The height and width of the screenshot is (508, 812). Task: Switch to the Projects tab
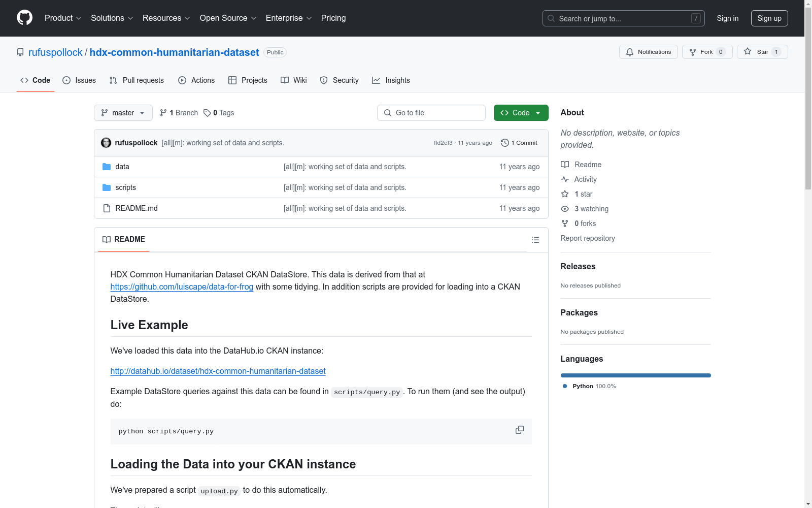point(248,80)
